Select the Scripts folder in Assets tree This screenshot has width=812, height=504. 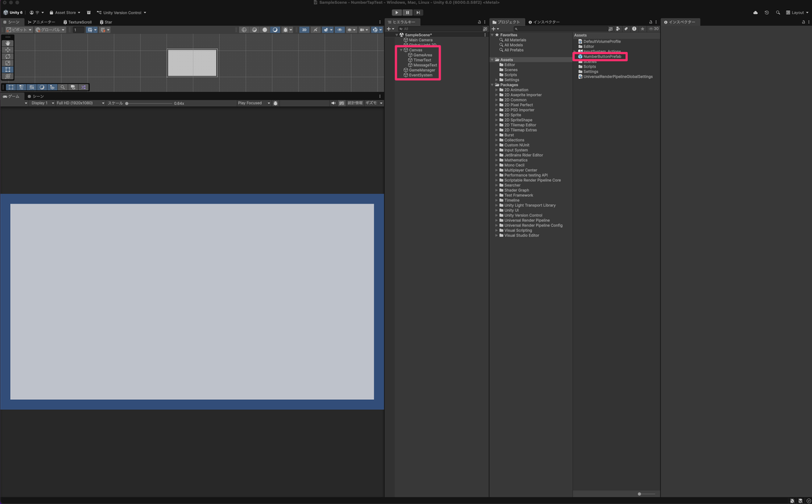(508, 75)
